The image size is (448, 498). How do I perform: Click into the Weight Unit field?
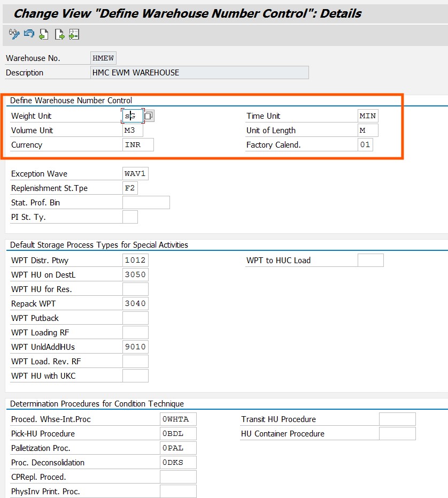pos(133,116)
